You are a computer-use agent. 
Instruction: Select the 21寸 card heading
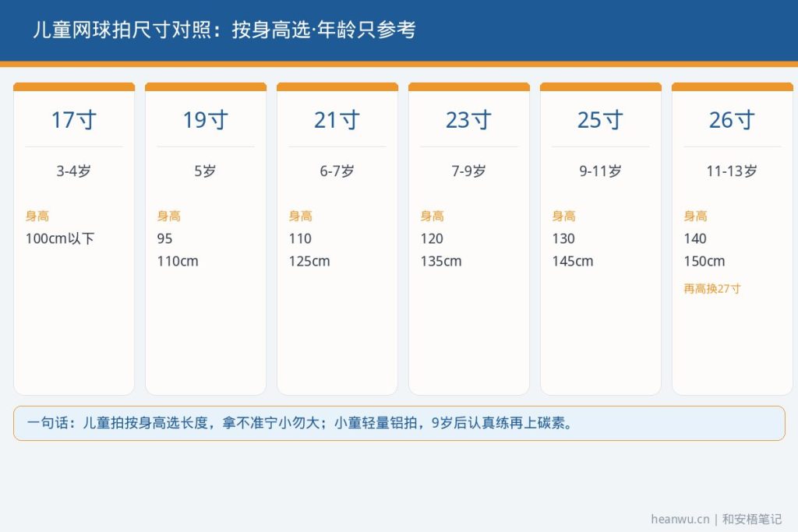click(x=337, y=120)
